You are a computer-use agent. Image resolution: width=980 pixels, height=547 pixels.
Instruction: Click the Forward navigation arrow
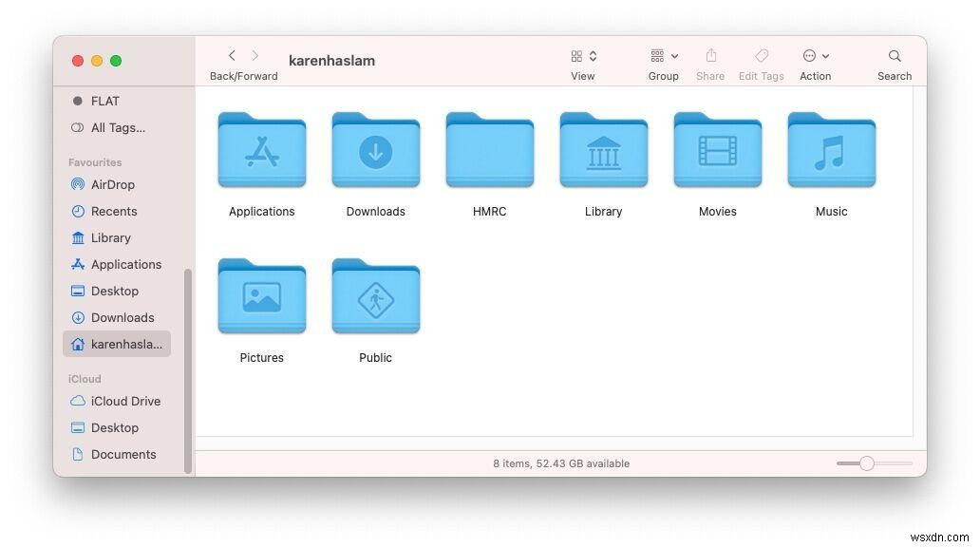(254, 55)
